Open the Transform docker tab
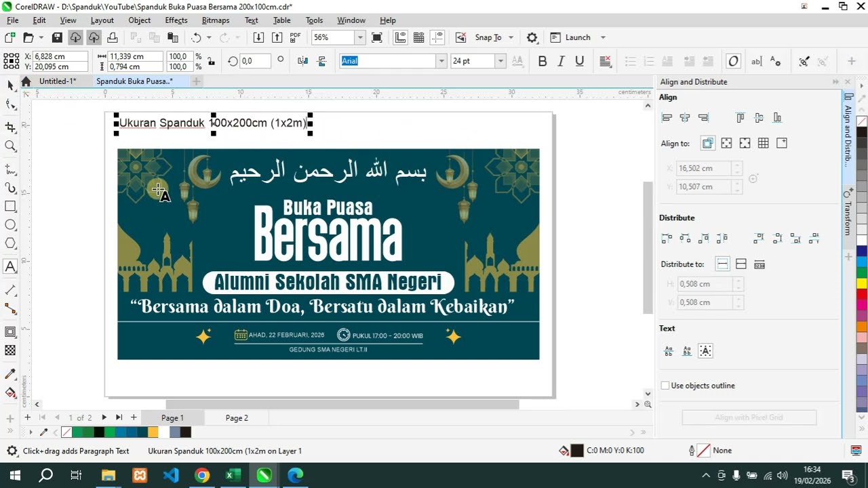 pos(848,211)
